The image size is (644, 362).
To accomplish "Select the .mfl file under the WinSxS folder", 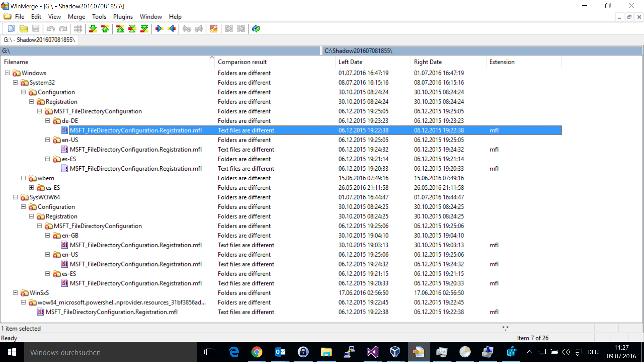I will (x=112, y=312).
